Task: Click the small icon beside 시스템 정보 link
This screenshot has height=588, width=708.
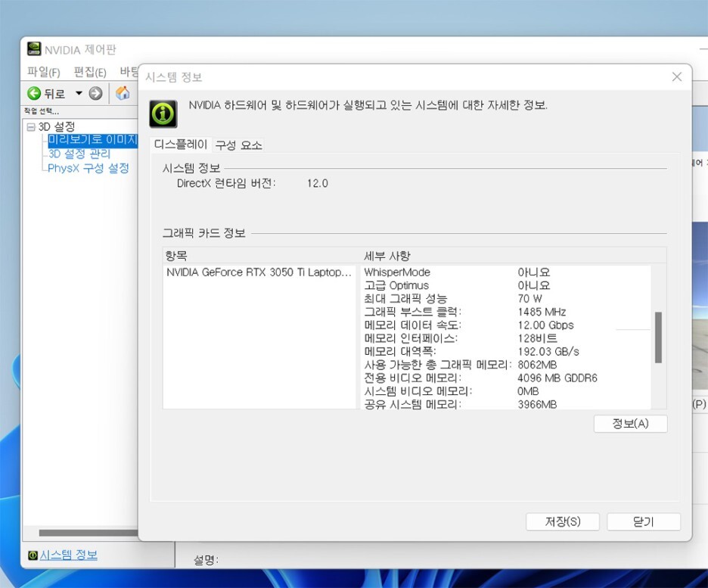Action: (33, 555)
